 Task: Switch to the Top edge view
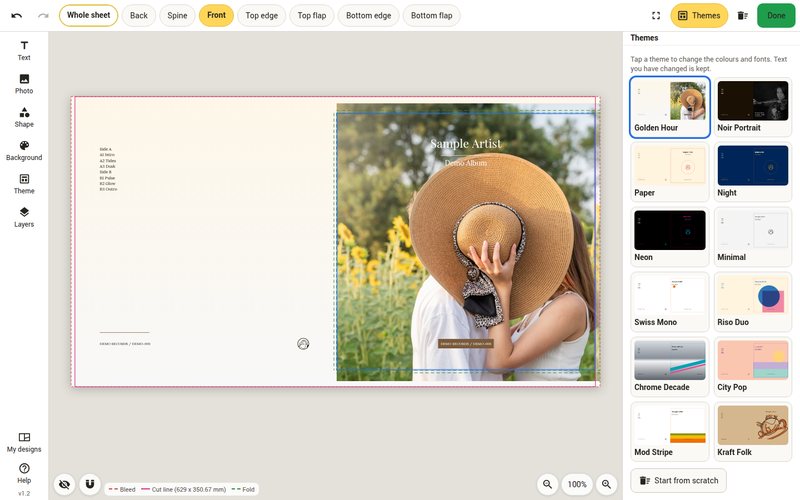[x=262, y=16]
